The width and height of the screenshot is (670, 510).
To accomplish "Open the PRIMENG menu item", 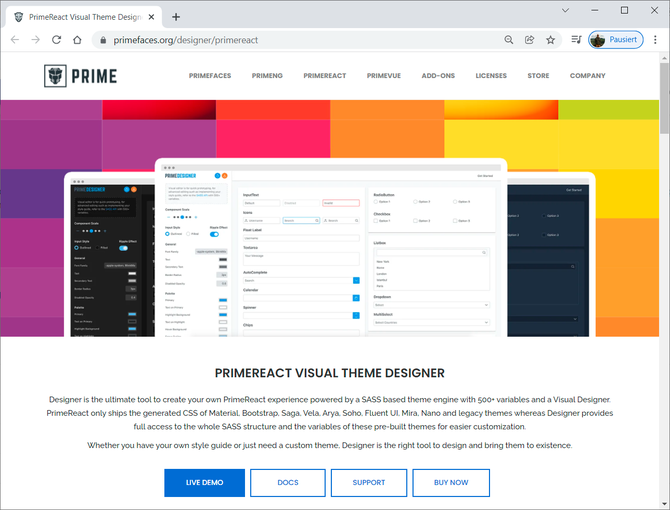I will (x=267, y=76).
